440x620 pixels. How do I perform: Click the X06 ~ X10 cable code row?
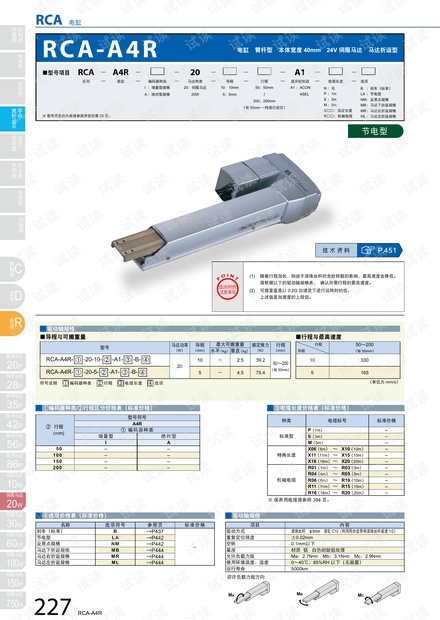(335, 449)
